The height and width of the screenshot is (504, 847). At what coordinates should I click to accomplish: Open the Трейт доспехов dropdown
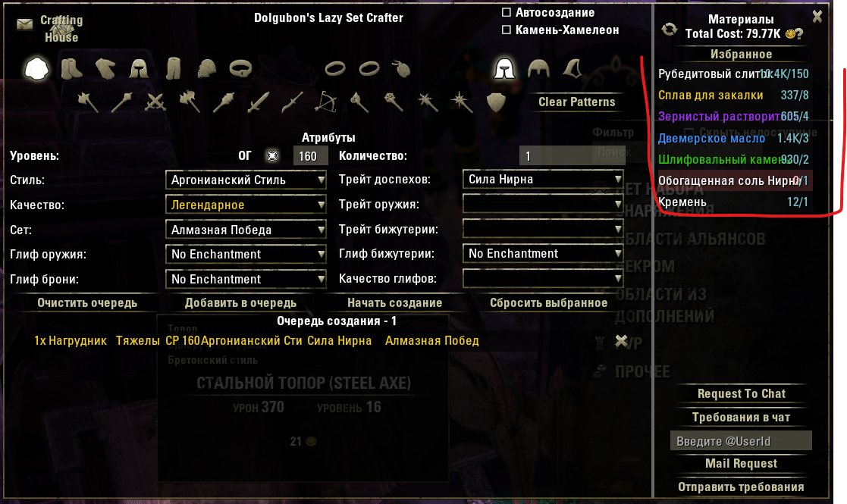[543, 179]
